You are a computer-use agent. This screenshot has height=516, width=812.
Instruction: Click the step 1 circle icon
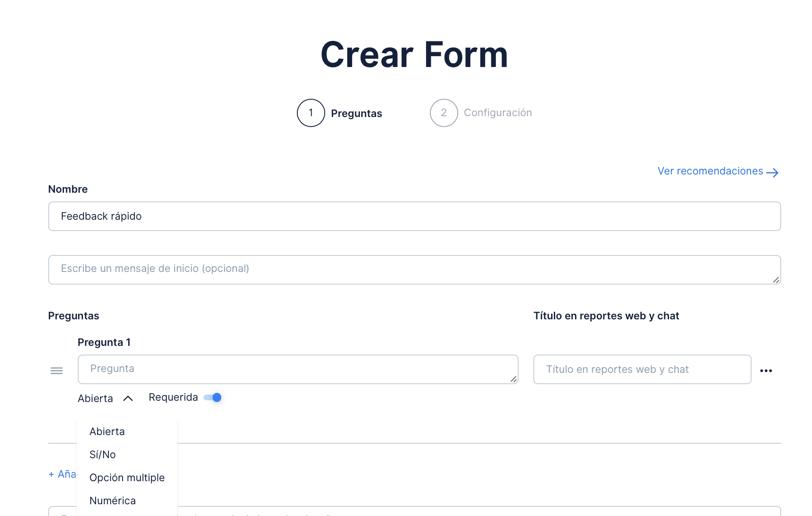tap(311, 113)
